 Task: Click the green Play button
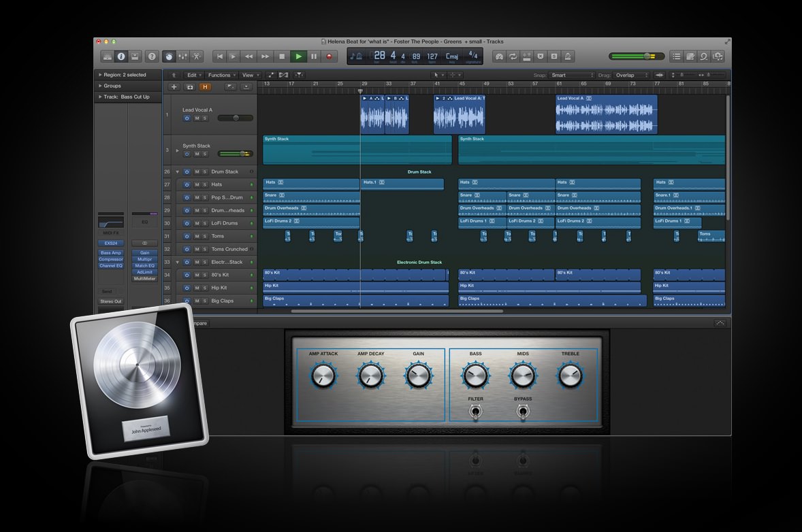(x=298, y=56)
